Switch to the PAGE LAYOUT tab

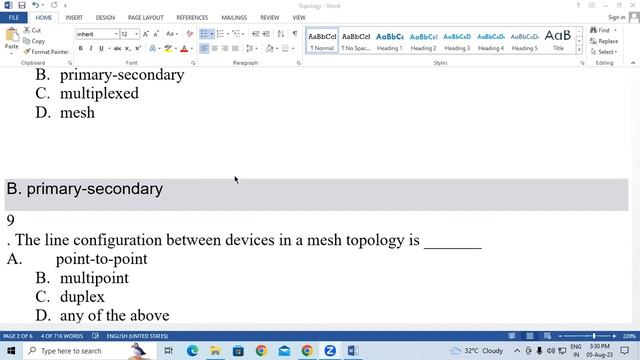[145, 18]
